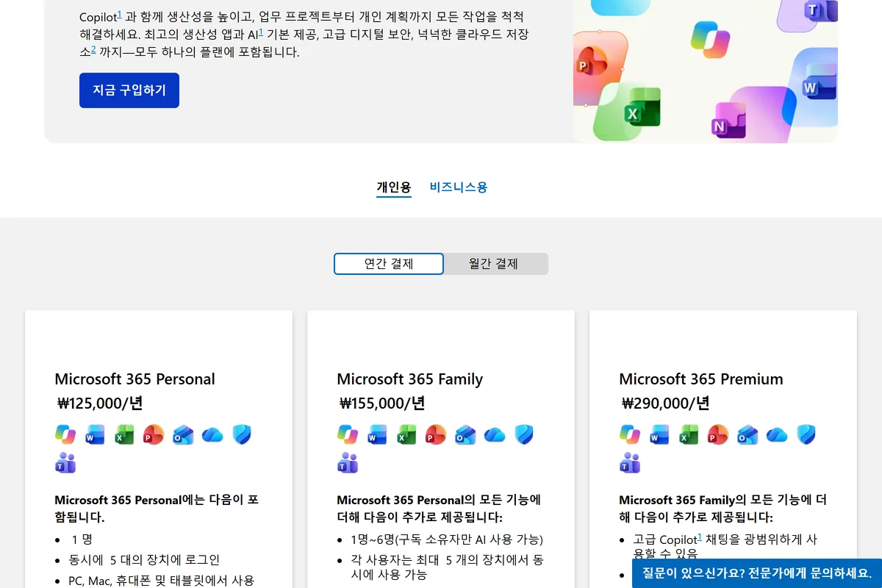Click the ₩155,000/년 price
This screenshot has height=588, width=882.
[381, 403]
